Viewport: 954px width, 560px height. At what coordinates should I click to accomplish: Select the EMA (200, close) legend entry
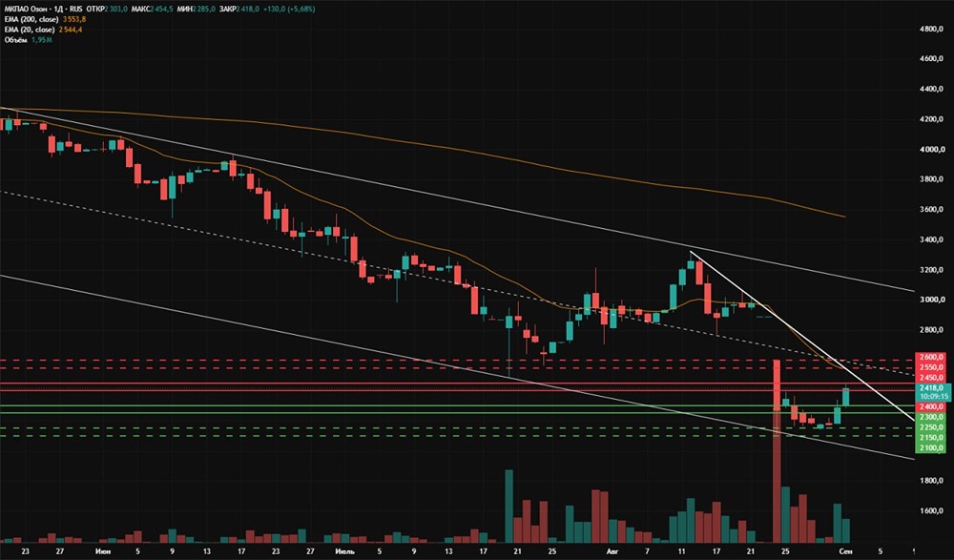(x=31, y=19)
